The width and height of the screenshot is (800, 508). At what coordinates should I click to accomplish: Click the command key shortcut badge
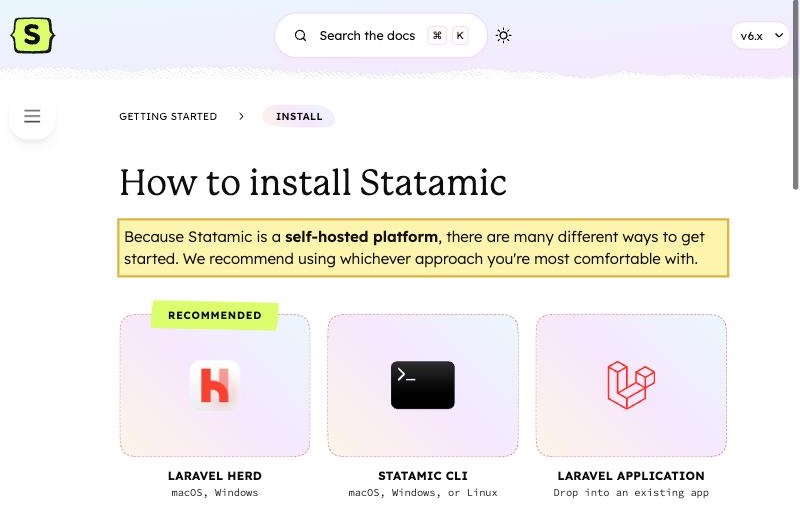437,36
